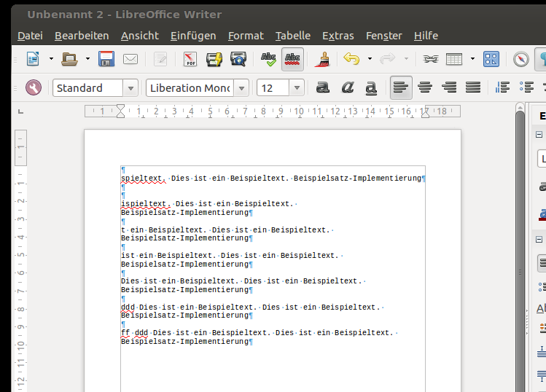The height and width of the screenshot is (392, 546).
Task: Toggle bold formatting
Action: tap(322, 87)
